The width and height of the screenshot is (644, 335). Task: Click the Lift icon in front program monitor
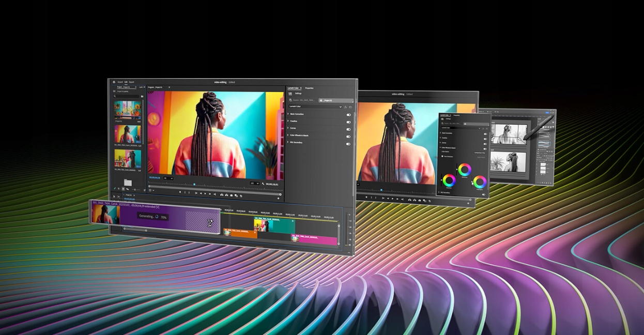click(222, 194)
